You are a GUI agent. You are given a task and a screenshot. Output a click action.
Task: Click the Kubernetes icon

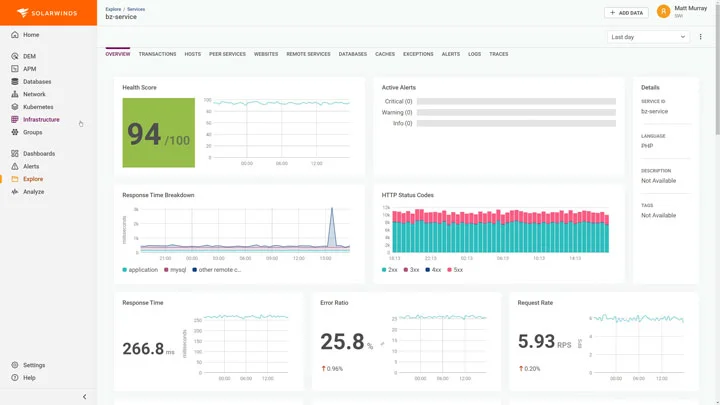15,107
